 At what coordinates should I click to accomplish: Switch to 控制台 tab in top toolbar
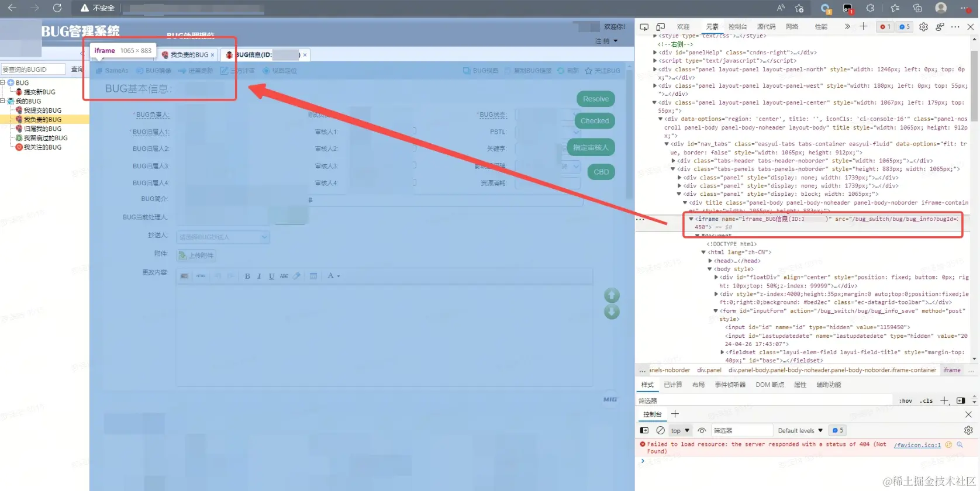[737, 27]
